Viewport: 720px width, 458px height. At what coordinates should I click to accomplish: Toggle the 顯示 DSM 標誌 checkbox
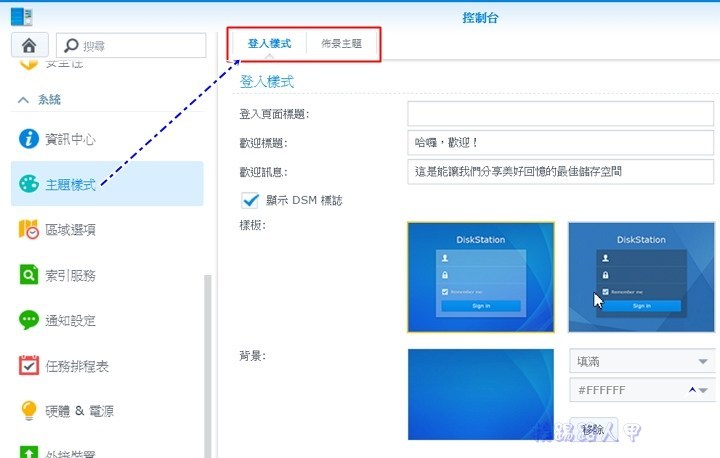click(250, 200)
